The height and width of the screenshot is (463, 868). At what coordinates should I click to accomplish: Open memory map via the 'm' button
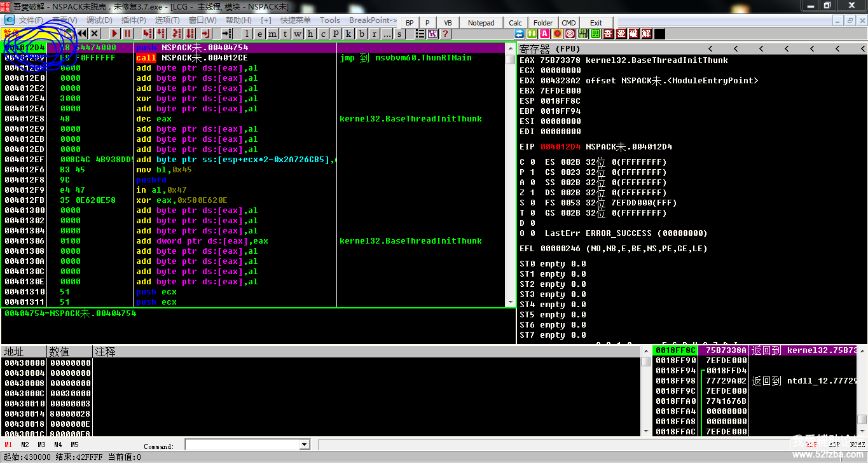272,34
